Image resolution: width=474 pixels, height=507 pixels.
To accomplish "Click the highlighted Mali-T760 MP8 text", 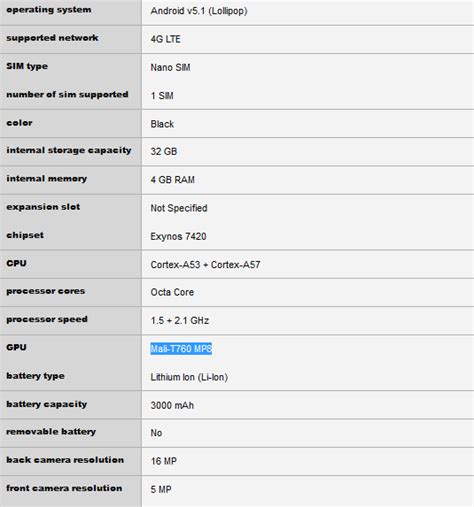I will pos(181,349).
